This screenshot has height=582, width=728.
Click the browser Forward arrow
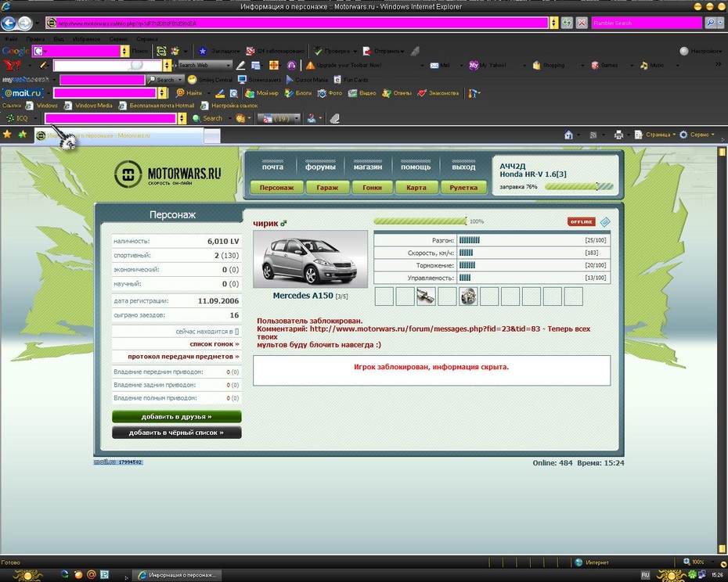click(25, 23)
